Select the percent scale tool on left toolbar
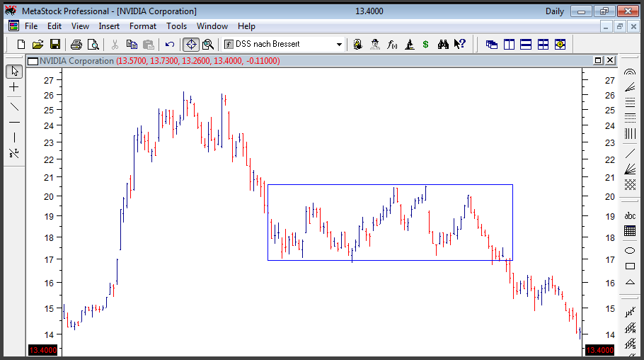This screenshot has width=644, height=360. (x=14, y=154)
